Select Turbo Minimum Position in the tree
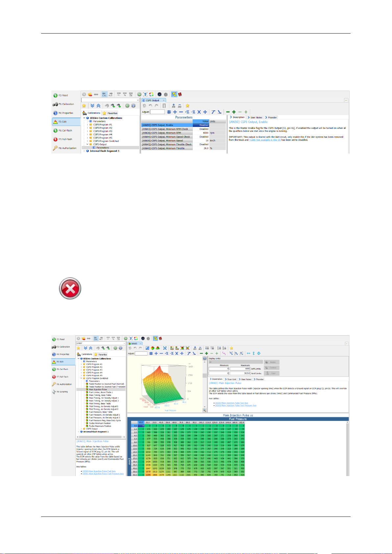 100,423
